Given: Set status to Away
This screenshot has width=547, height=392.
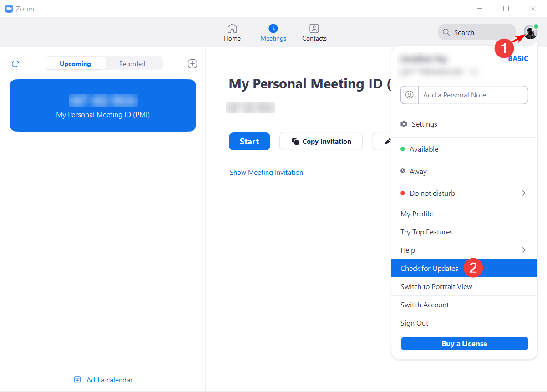Looking at the screenshot, I should [464, 172].
